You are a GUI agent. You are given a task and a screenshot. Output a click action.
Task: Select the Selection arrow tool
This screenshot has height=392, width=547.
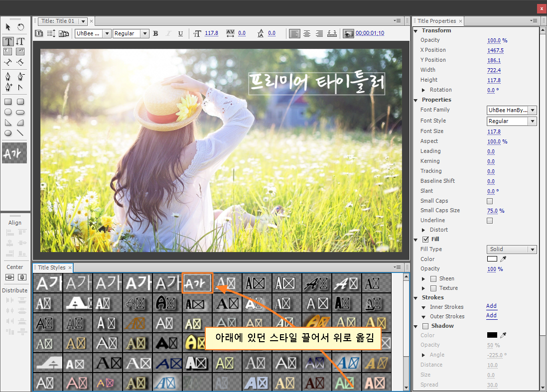[8, 27]
